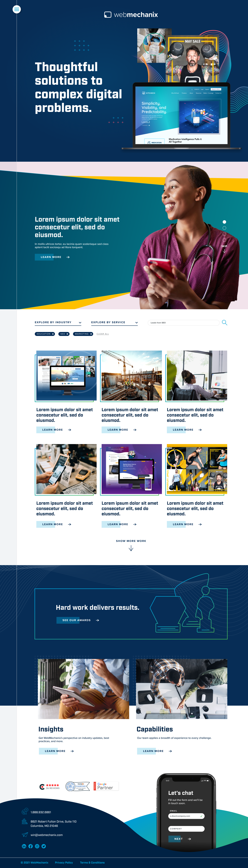This screenshot has width=248, height=868.
Task: Open the purple website mockup thumbnail
Action: pos(132,469)
